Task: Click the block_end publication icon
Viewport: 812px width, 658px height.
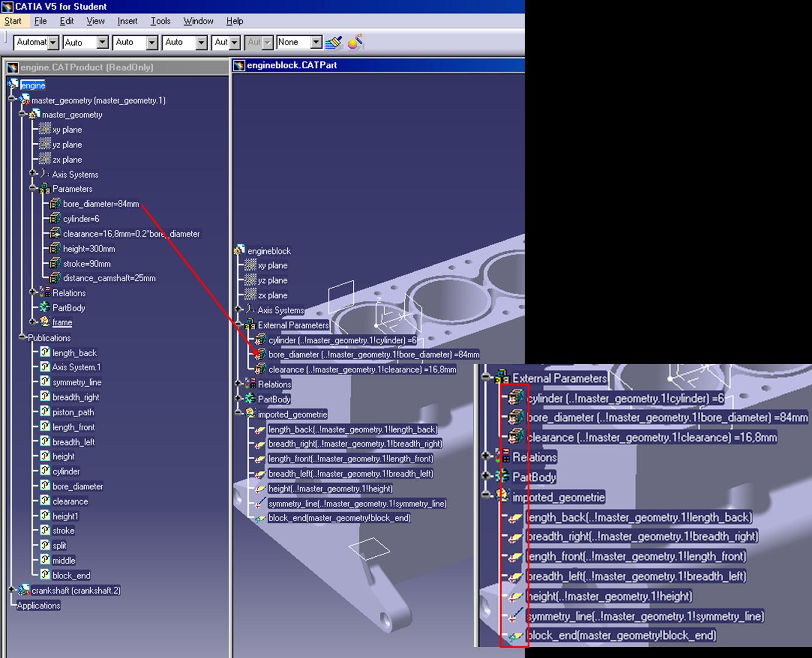Action: 45,575
